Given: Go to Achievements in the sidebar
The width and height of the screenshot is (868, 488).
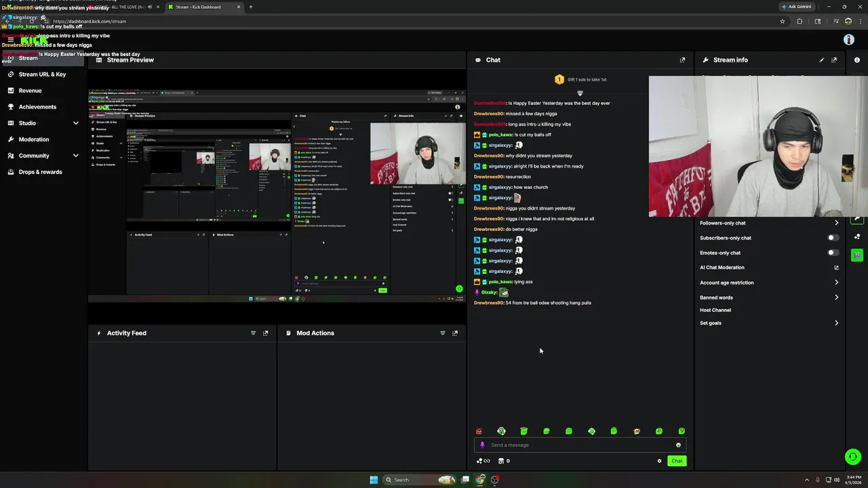Looking at the screenshot, I should (37, 107).
